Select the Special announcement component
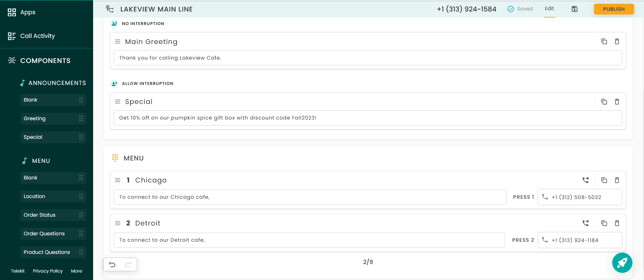 (x=53, y=137)
